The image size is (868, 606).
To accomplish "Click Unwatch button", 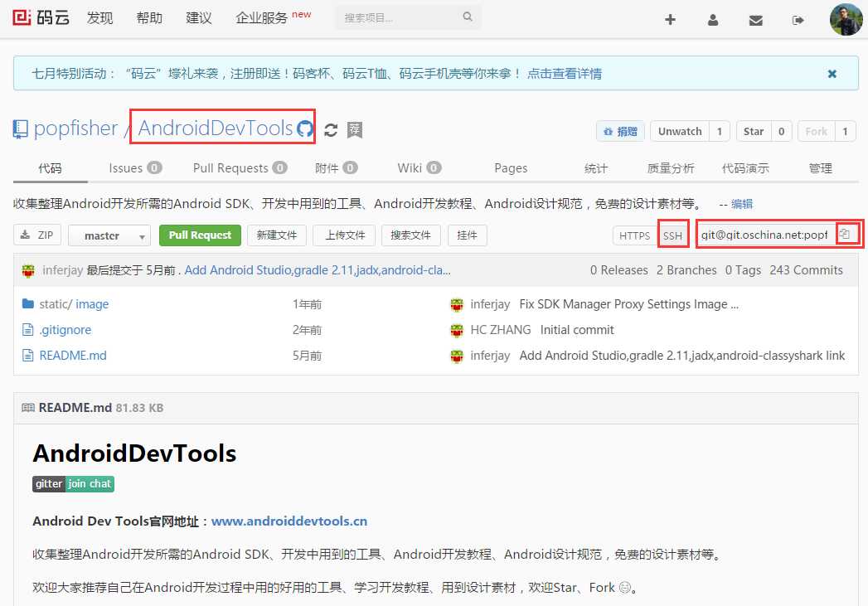I will click(680, 132).
